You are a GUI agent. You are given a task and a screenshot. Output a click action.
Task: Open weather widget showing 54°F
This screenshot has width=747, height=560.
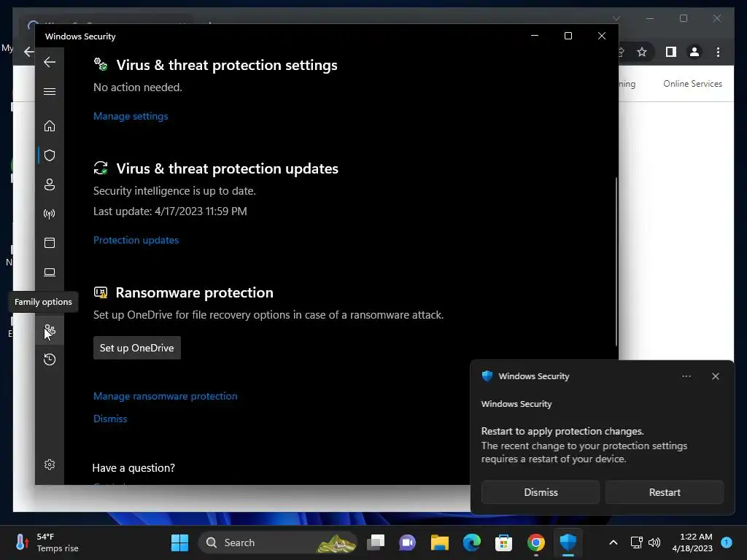pyautogui.click(x=47, y=542)
